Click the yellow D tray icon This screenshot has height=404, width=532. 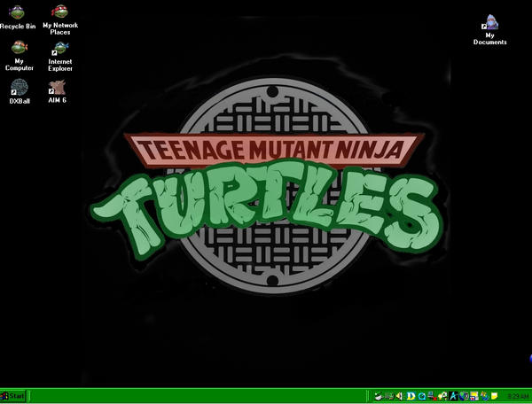coord(411,396)
